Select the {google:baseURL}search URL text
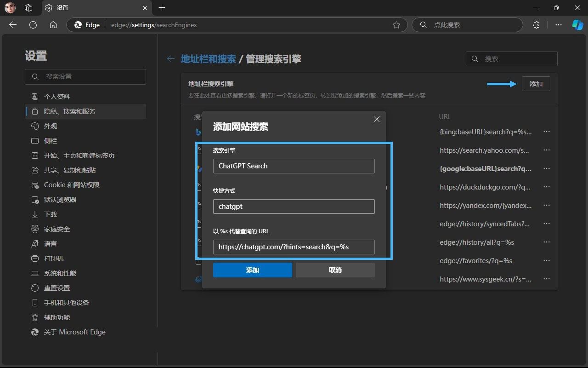 click(486, 168)
